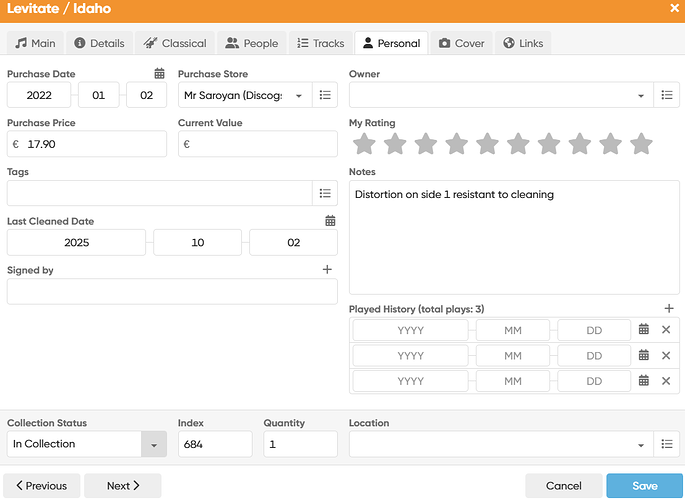The image size is (685, 500).
Task: Open the Purchase Store list manager
Action: coord(325,95)
